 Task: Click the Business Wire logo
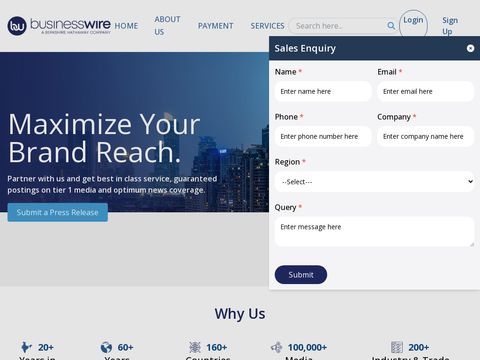[x=59, y=26]
